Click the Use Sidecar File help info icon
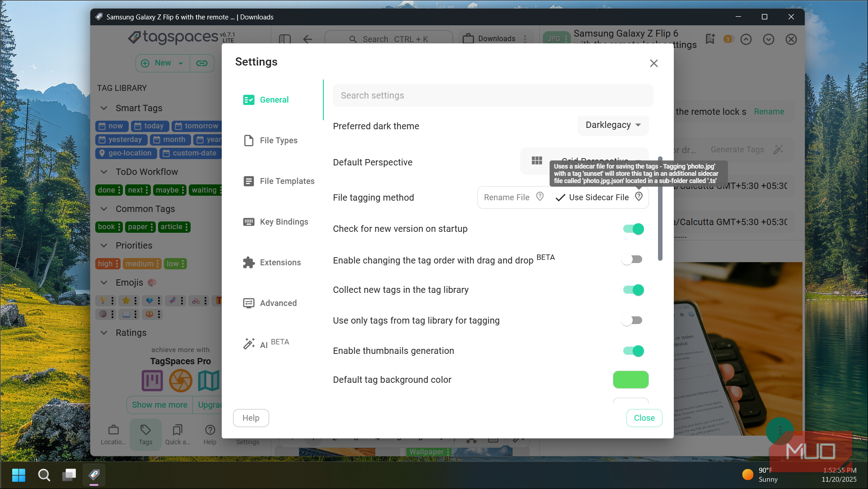 [x=639, y=197]
